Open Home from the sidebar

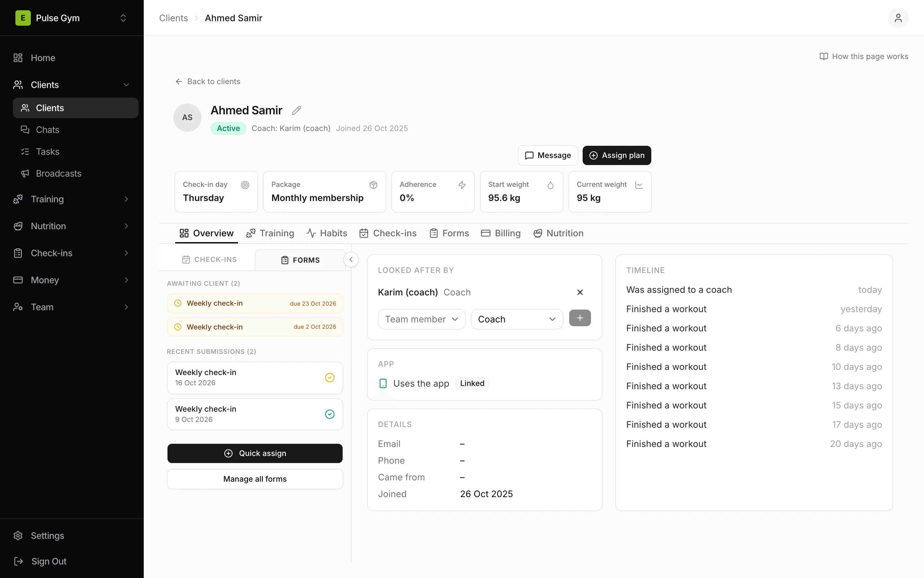[72, 58]
